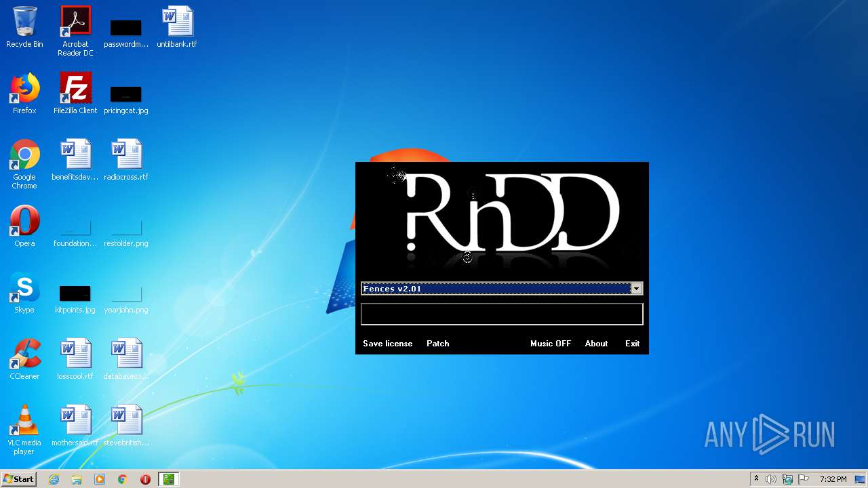Switch to keygen app taskbar button
Screen dimensions: 868x488
(168, 479)
